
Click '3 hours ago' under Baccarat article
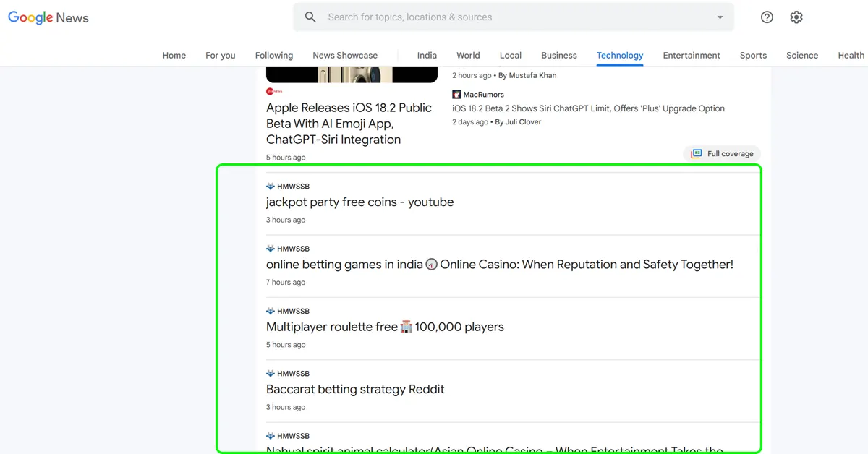click(x=286, y=407)
